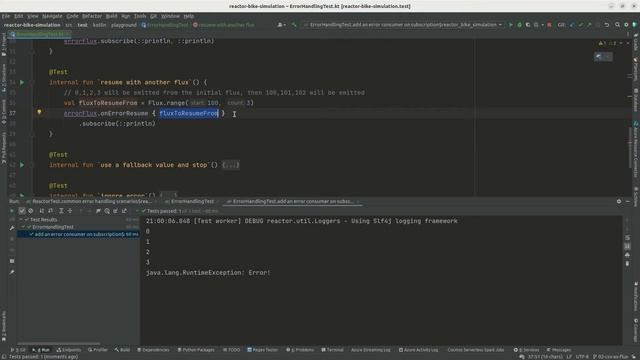Screen dimensions: 640x360
Task: Sort test results alphabetically icon
Action: tap(42, 211)
